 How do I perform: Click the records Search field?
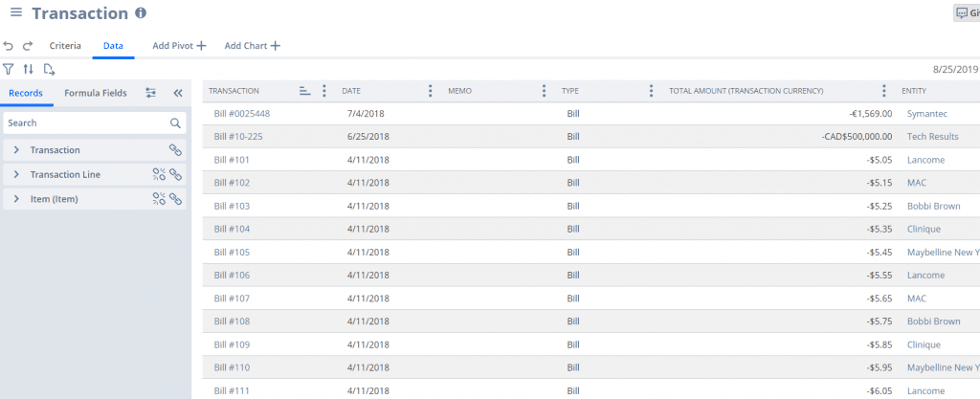tap(86, 123)
